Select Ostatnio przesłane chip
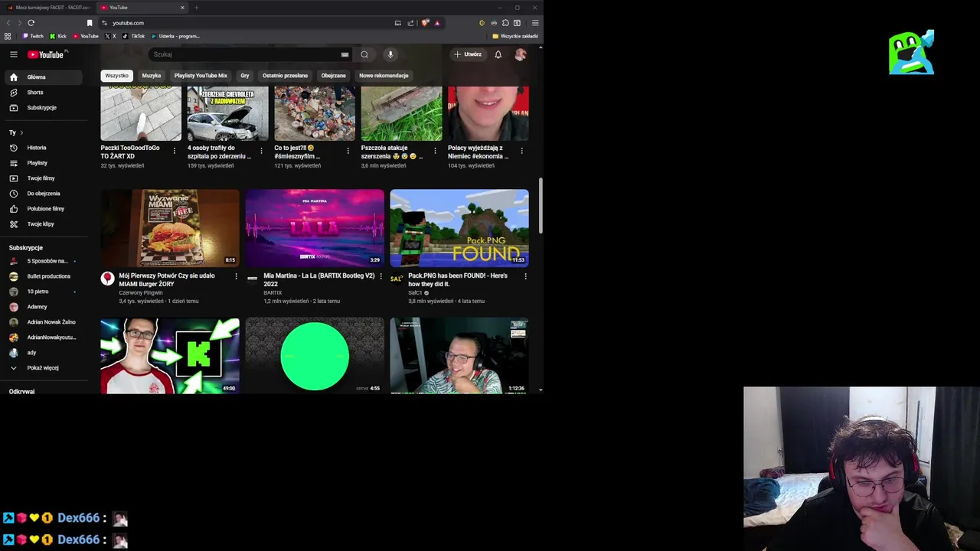The height and width of the screenshot is (551, 980). (285, 76)
